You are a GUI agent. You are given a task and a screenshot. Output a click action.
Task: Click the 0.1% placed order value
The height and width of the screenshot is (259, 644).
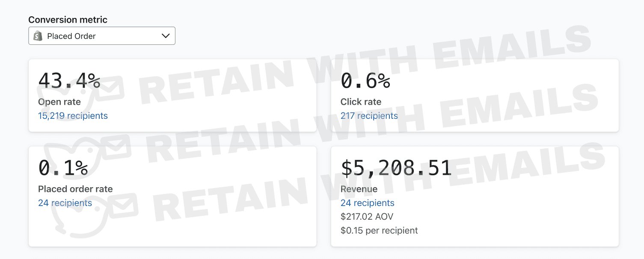[x=63, y=168]
